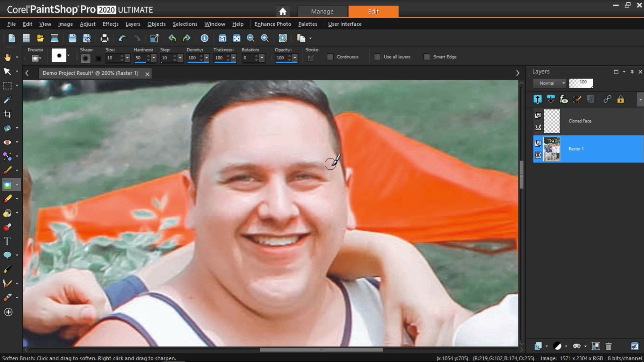Click the Print icon in toolbar
The width and height of the screenshot is (644, 362).
click(x=104, y=38)
